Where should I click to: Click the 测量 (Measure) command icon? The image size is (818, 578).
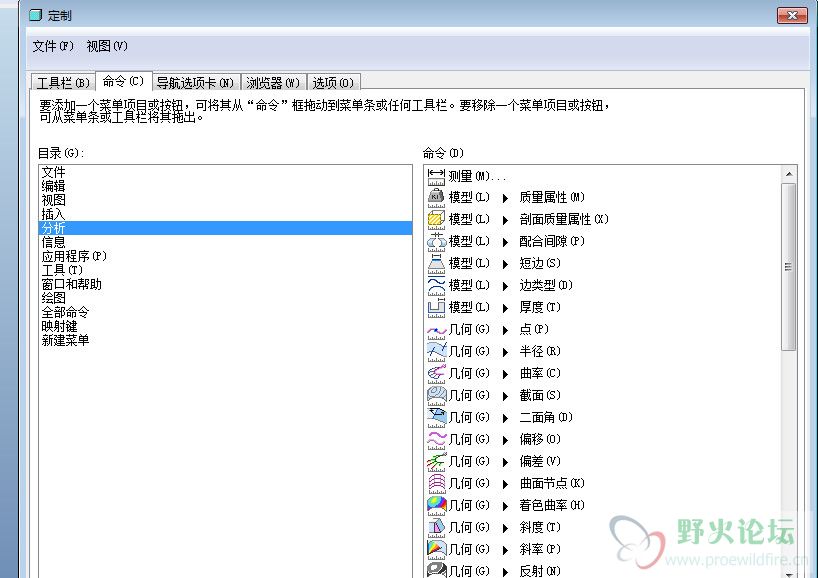point(436,176)
